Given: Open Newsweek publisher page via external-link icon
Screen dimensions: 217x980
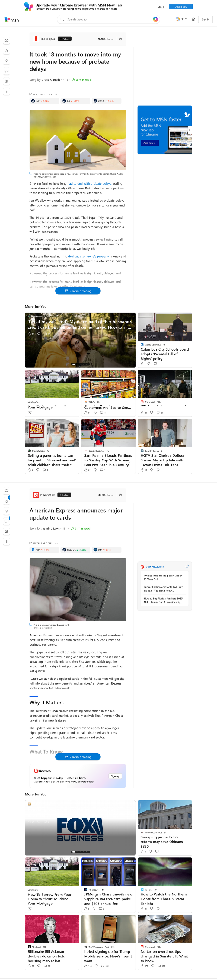Looking at the screenshot, I should pyautogui.click(x=120, y=495).
